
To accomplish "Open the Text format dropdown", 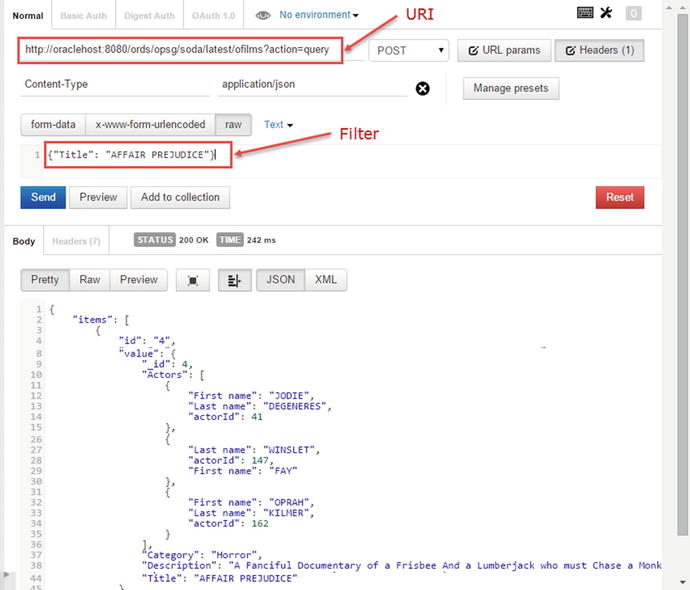I will coord(278,125).
